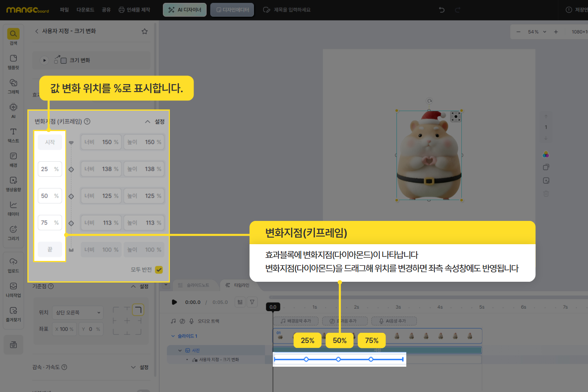Open the 데이터 chart panel
Image resolution: width=588 pixels, height=392 pixels.
click(13, 208)
